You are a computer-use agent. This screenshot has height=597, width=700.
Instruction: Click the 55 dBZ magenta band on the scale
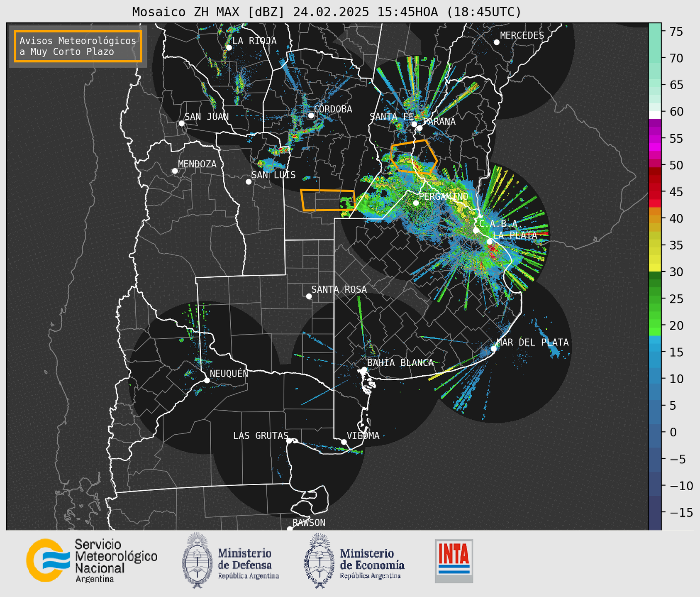(654, 138)
